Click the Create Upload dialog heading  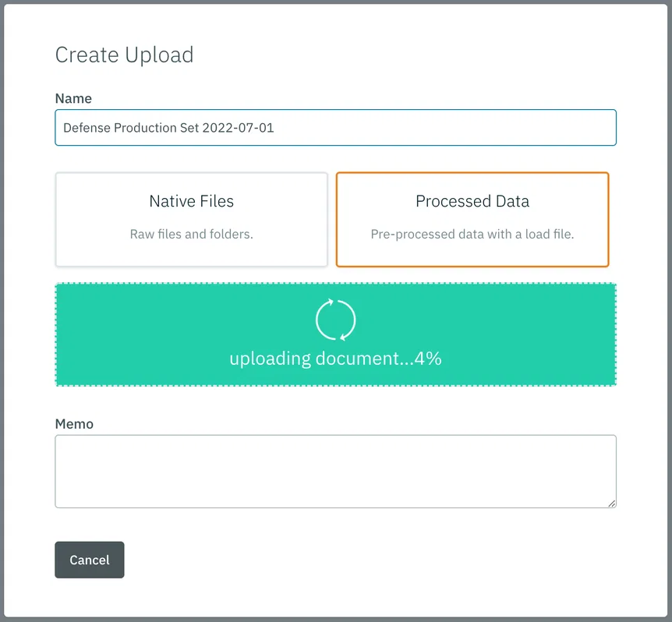124,55
